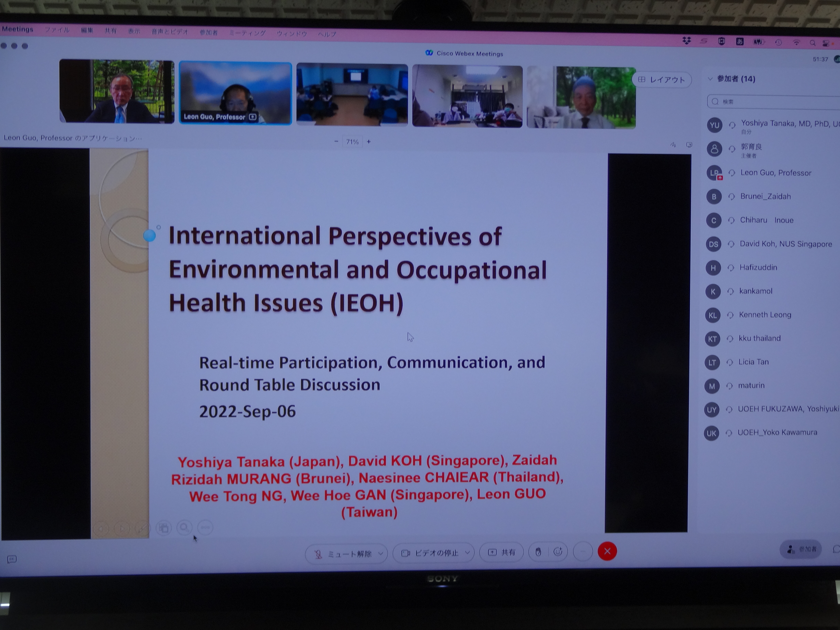Click the host avatar for 郭育良
840x630 pixels.
pos(714,149)
